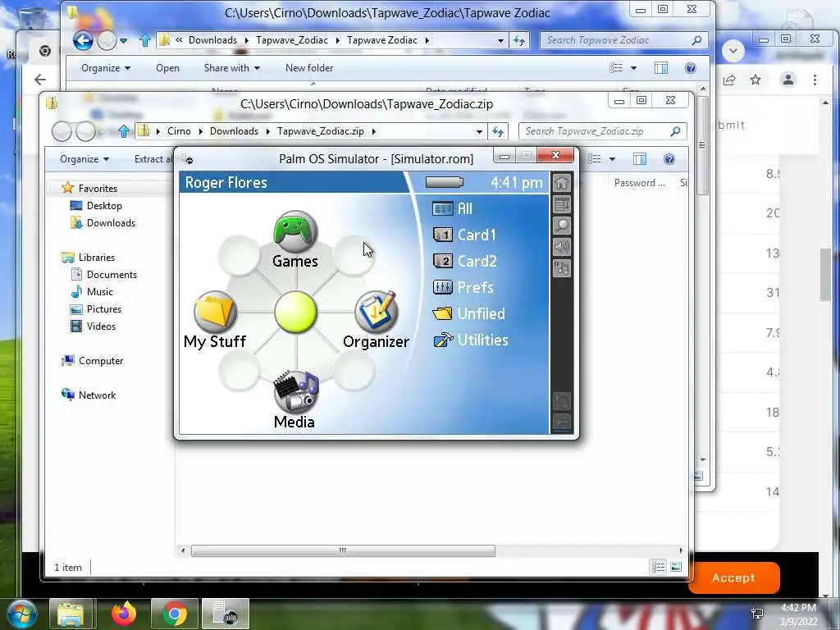The image size is (840, 630).
Task: Open the My Stuff folder icon
Action: 215,312
